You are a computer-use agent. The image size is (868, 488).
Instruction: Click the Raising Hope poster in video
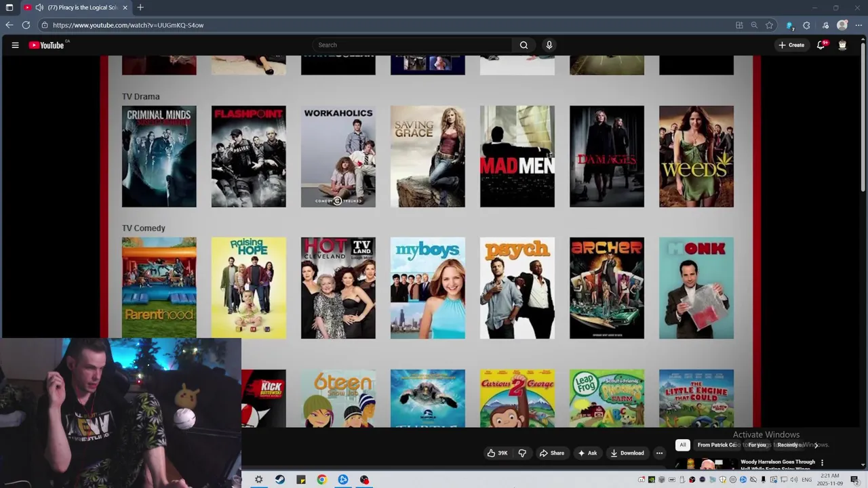pyautogui.click(x=249, y=288)
